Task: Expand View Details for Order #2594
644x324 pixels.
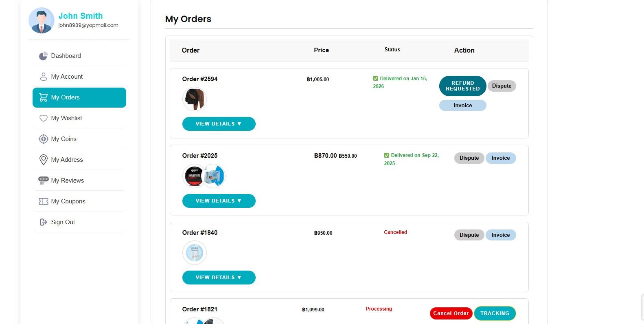Action: tap(219, 124)
